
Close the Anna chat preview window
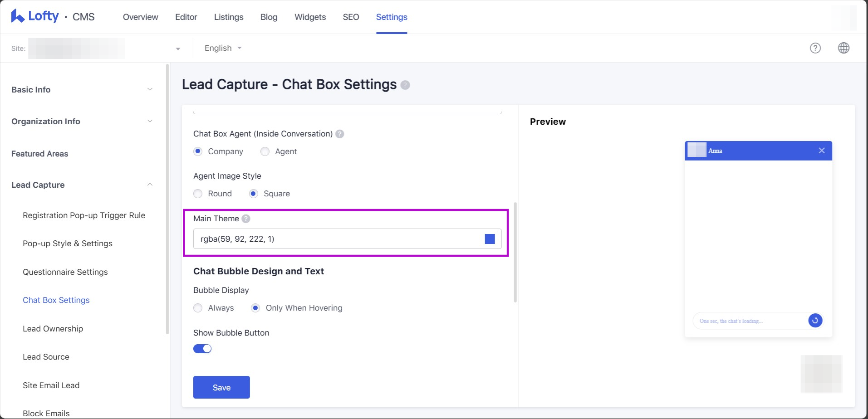pos(821,151)
